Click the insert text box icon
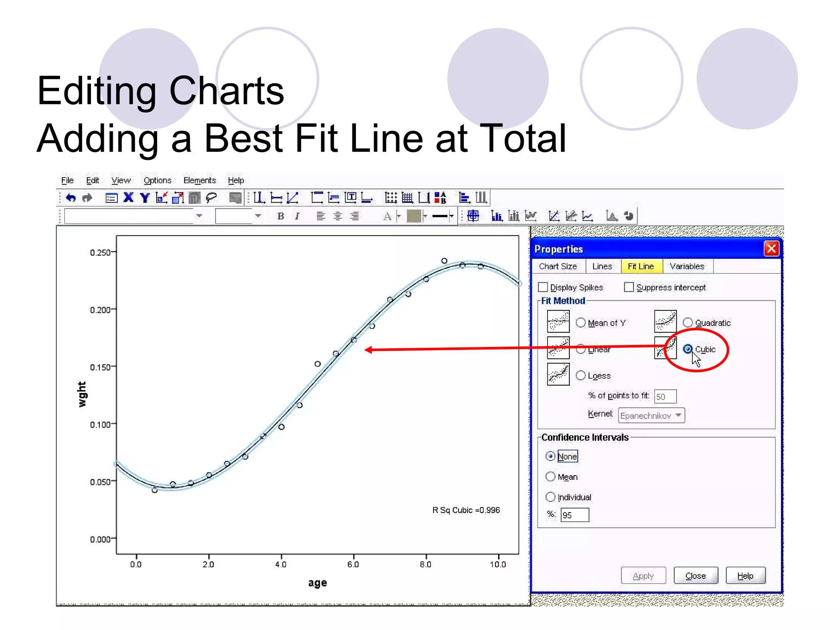 (x=351, y=198)
